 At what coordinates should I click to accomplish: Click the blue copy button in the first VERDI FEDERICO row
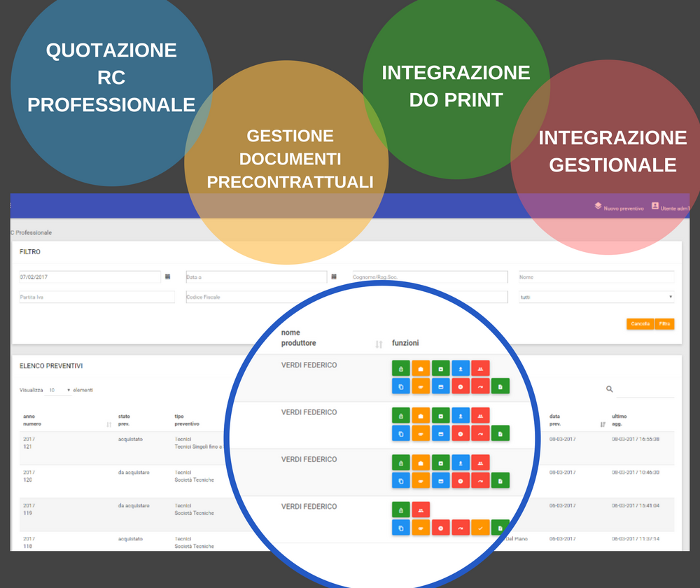(401, 386)
